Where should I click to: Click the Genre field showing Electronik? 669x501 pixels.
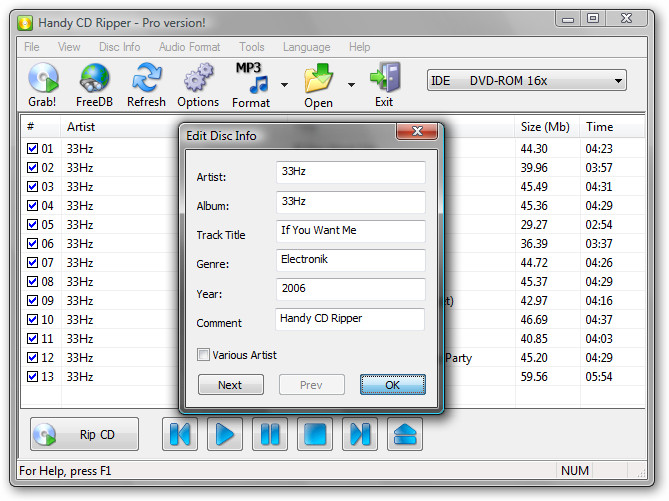tap(351, 260)
